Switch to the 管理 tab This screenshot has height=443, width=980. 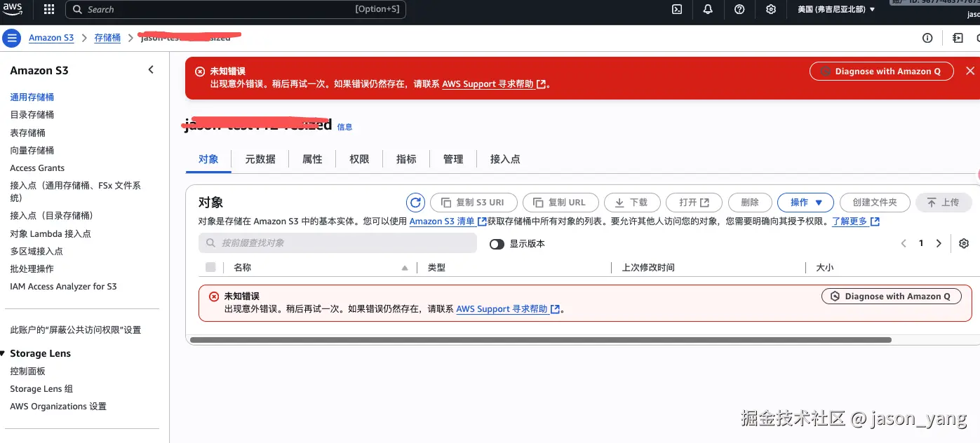pyautogui.click(x=453, y=159)
